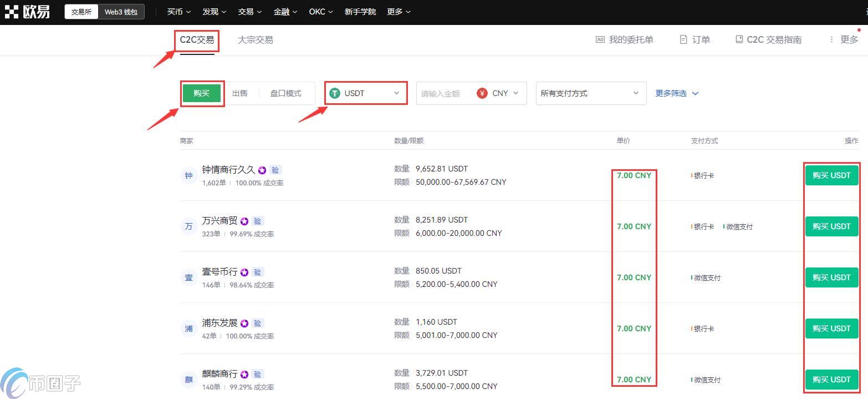
Task: Switch to Web3 钱包 mode
Action: (x=121, y=12)
